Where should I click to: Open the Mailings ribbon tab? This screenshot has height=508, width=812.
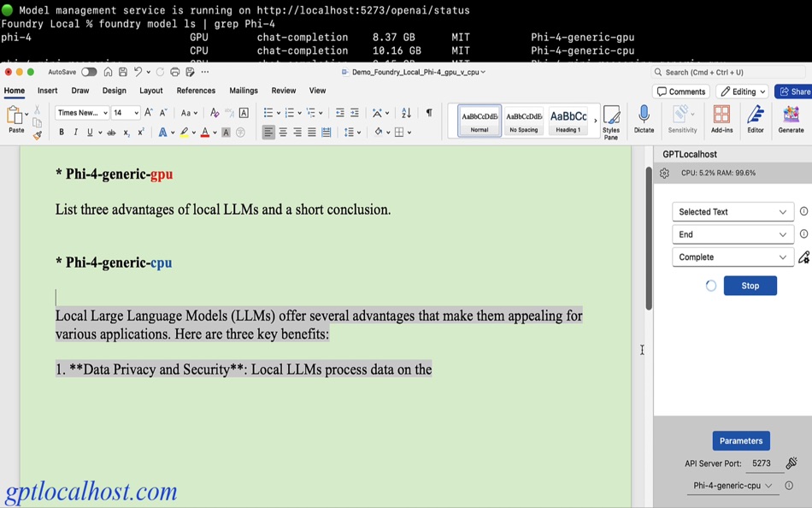tap(244, 91)
